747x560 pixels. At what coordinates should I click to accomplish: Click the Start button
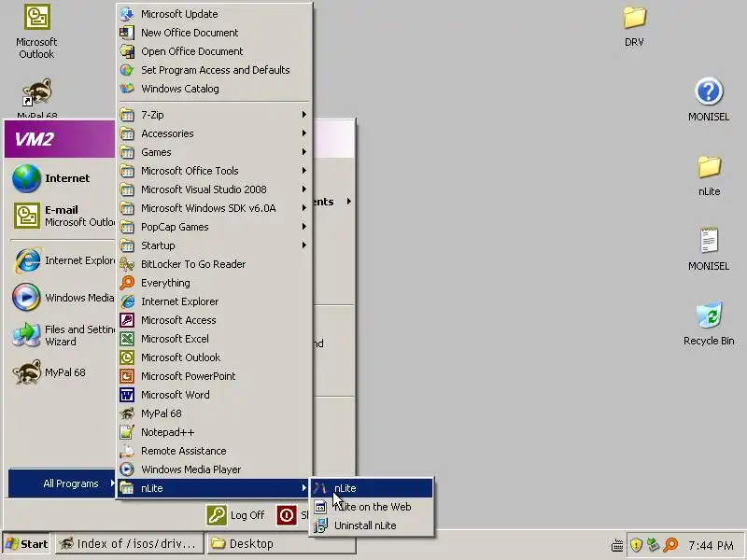[x=27, y=544]
